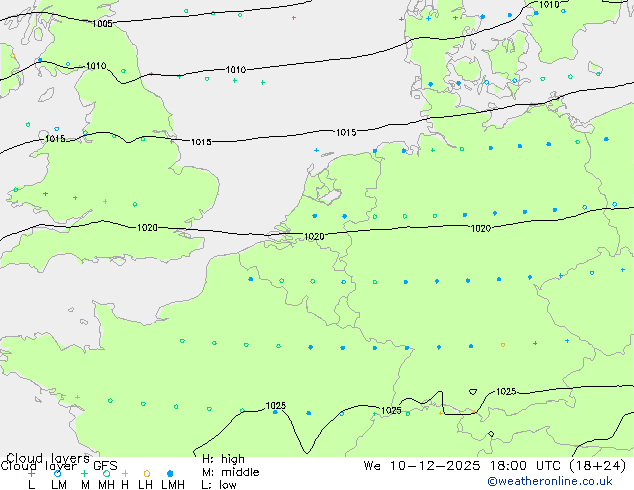Click the 1010 isobar label over Scotland
634x490 pixels.
pyautogui.click(x=96, y=65)
